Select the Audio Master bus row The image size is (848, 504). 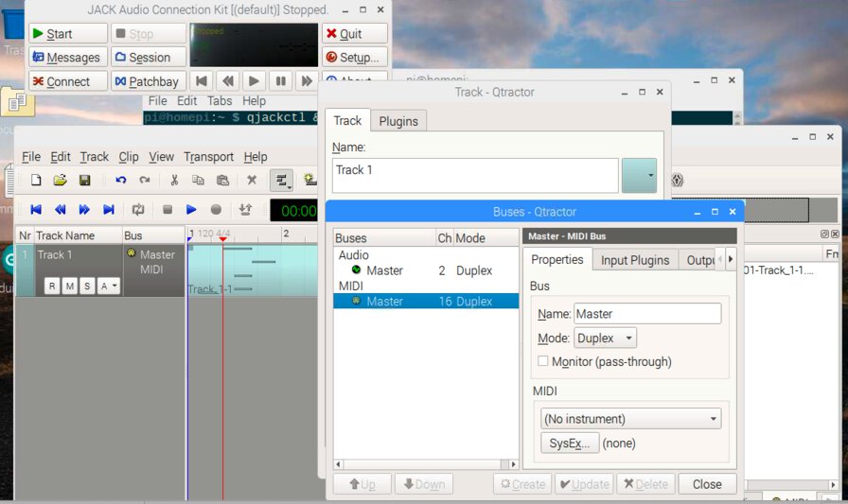click(x=426, y=270)
